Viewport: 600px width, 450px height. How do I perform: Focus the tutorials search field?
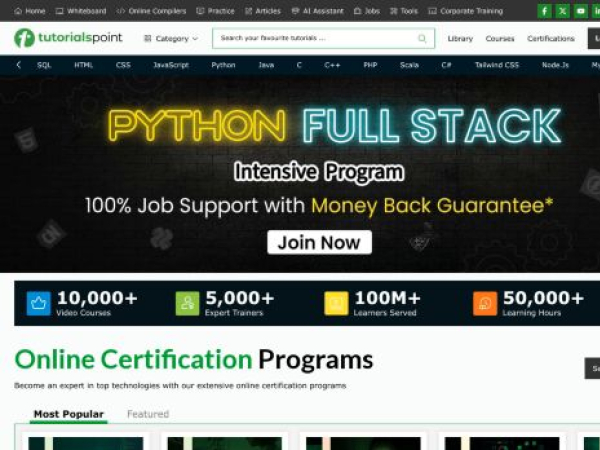[324, 38]
